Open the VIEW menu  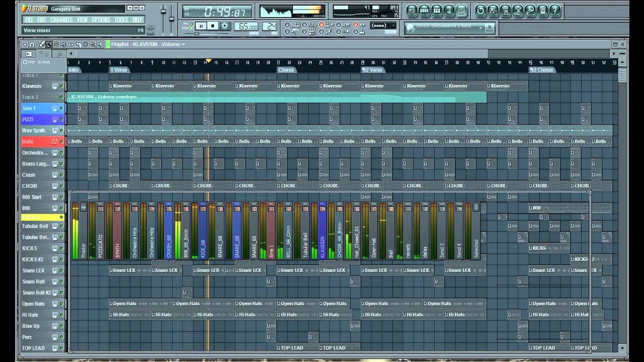pos(83,20)
